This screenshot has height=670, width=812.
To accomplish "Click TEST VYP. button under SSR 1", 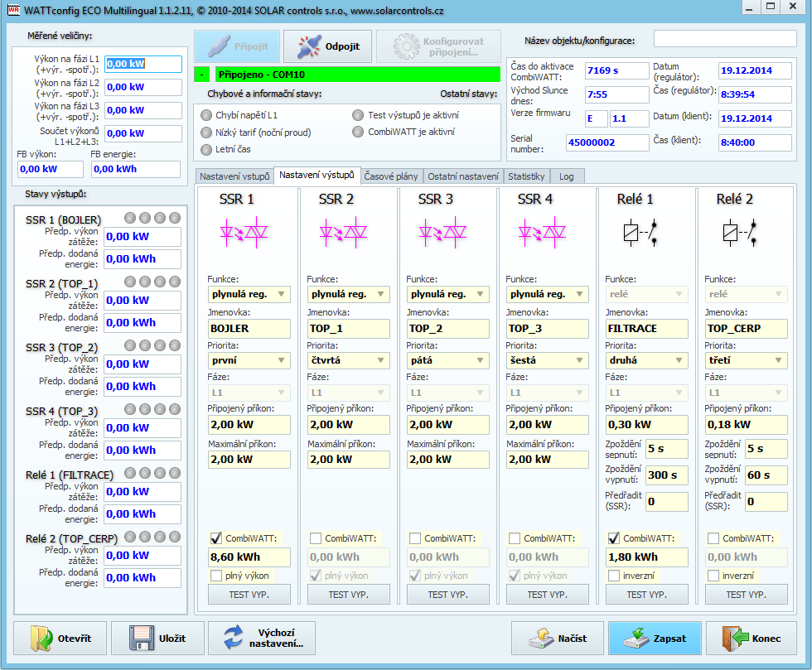I will [249, 595].
